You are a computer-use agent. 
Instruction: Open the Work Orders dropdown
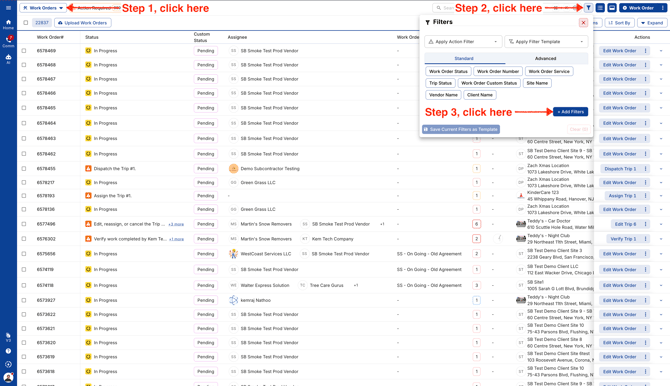43,8
